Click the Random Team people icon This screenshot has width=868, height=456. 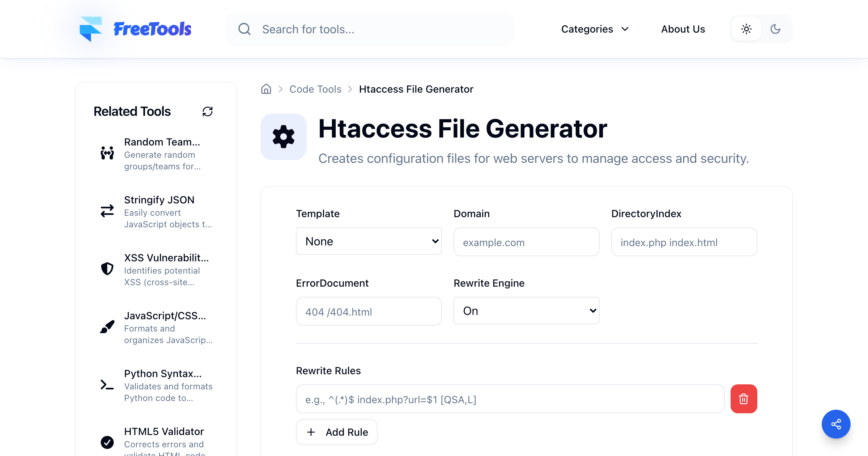107,153
